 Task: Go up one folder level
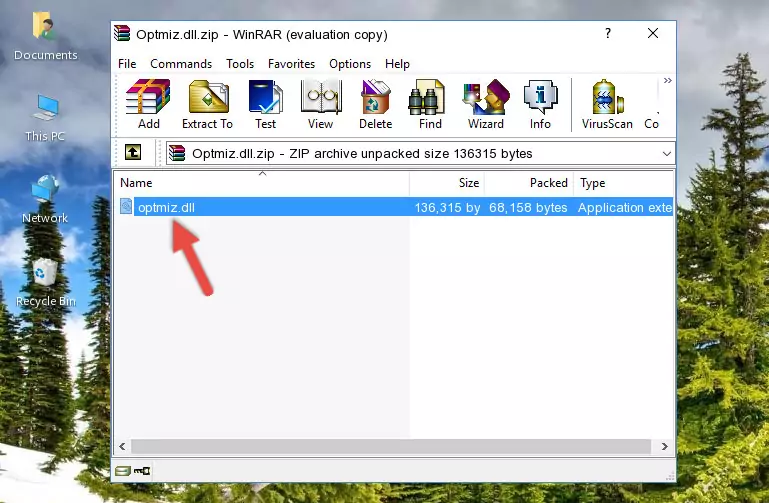click(x=133, y=152)
